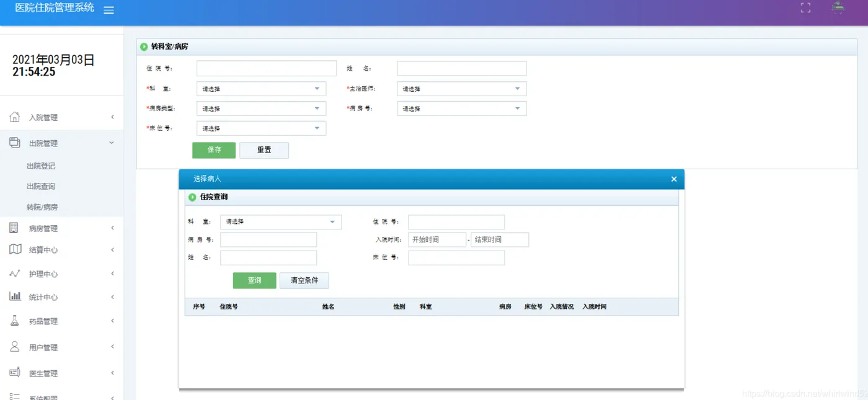Open the 病房号 dropdown in transfer form
Screen dimensions: 868x400
coord(462,109)
